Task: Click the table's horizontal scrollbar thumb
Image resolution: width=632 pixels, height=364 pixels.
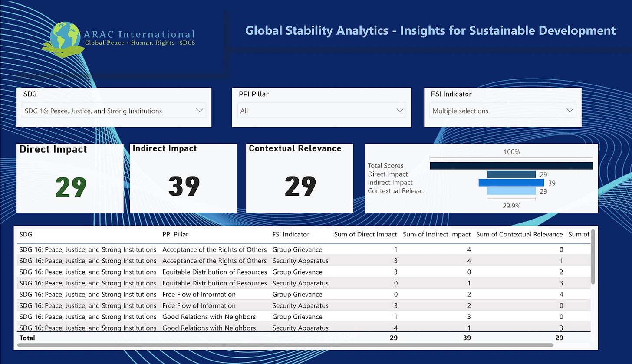Action: (x=286, y=345)
